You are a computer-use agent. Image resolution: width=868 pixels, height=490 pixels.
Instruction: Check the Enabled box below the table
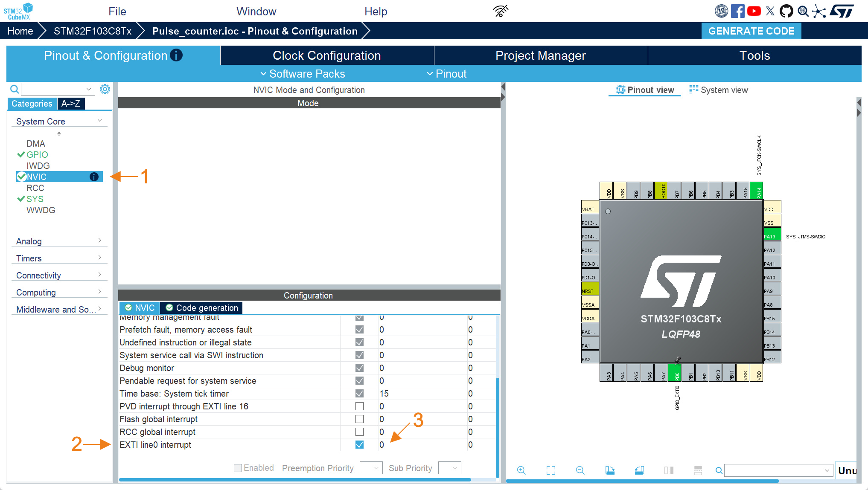(x=238, y=468)
